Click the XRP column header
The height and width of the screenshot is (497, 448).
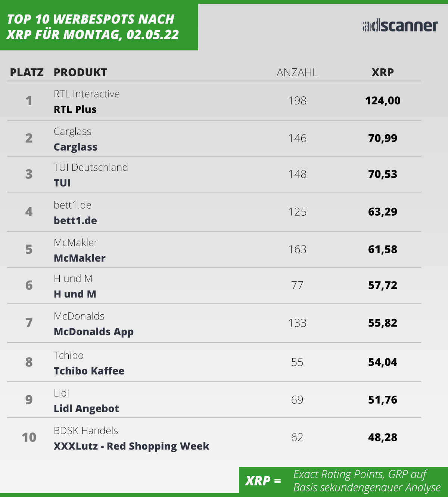(383, 72)
